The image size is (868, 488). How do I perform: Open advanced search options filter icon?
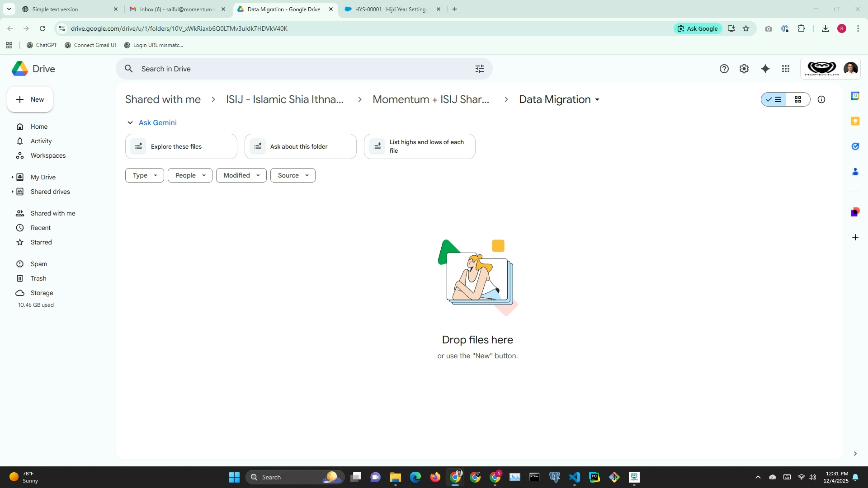point(480,69)
